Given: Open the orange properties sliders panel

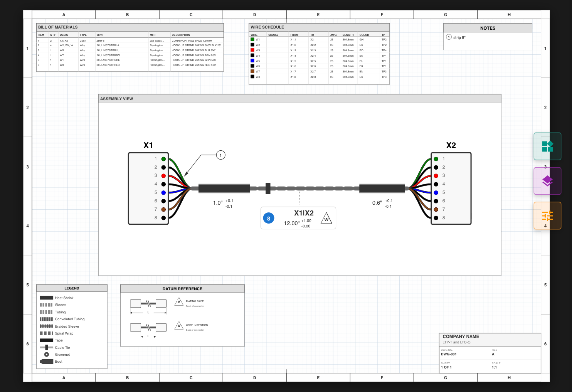Looking at the screenshot, I should 547,215.
